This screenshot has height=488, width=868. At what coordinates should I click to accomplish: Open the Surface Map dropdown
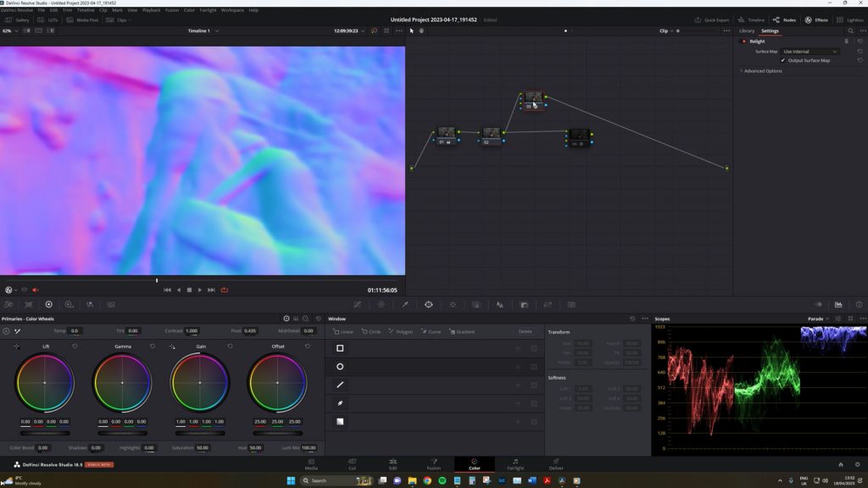[810, 52]
